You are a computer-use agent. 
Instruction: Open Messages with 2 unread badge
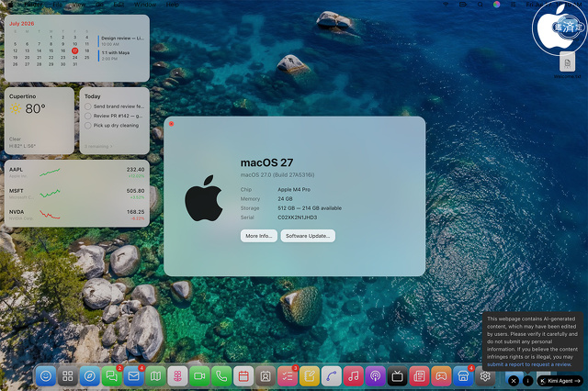pos(112,375)
